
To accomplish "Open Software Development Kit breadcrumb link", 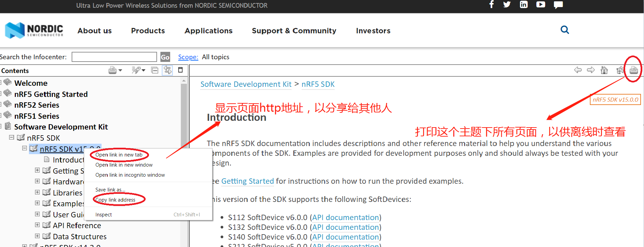I will coord(246,84).
